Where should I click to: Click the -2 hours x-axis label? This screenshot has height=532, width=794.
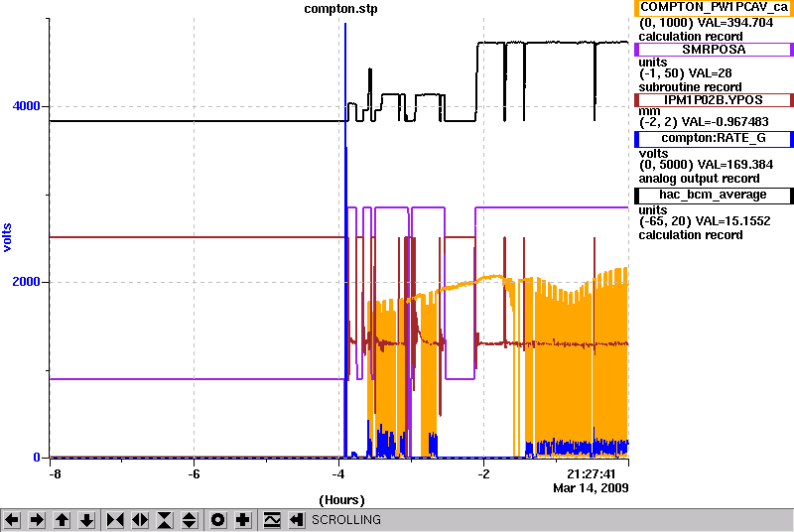pos(483,474)
